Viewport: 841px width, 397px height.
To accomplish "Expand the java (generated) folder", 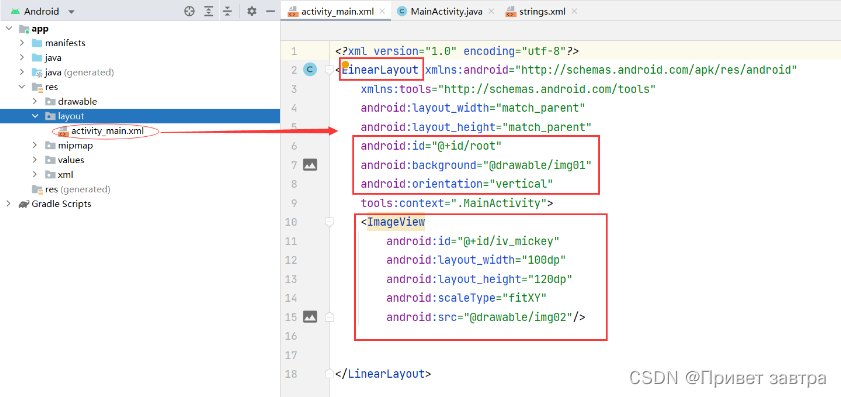I will point(22,72).
